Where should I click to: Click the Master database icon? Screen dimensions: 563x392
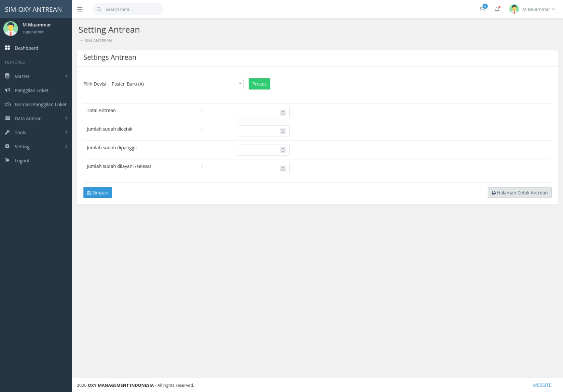click(7, 76)
